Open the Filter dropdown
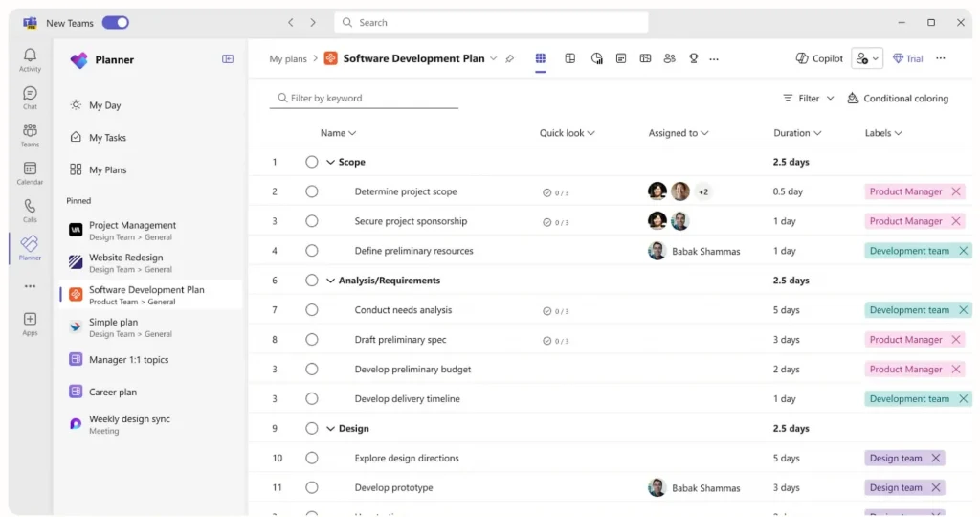Viewport: 980px width, 517px height. [809, 98]
